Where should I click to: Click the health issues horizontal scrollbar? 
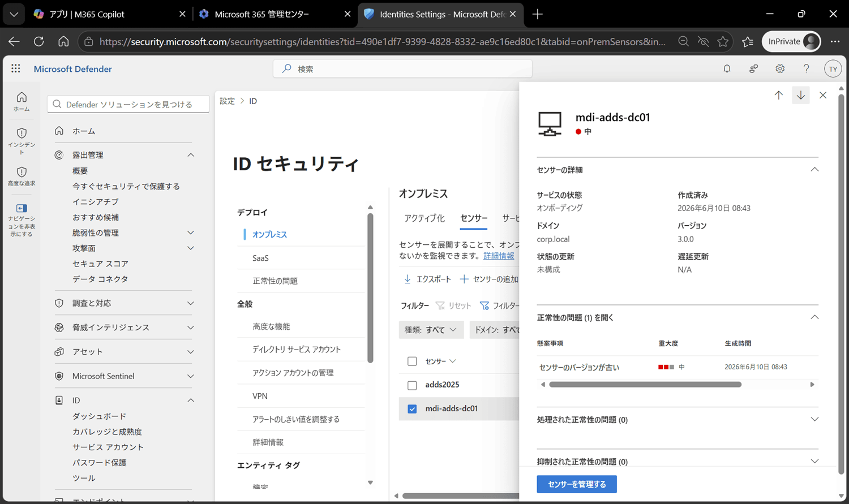(x=645, y=385)
